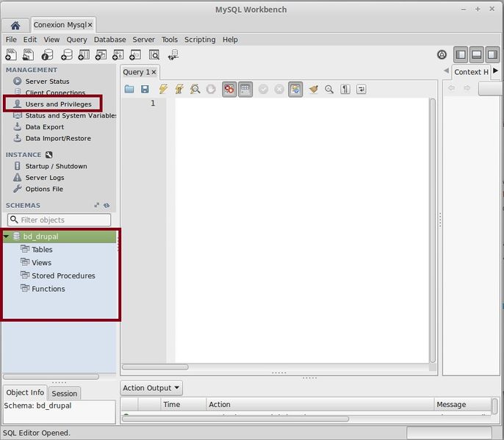Focus the Filter objects search field
Viewport: 504px width, 440px height.
pos(59,220)
